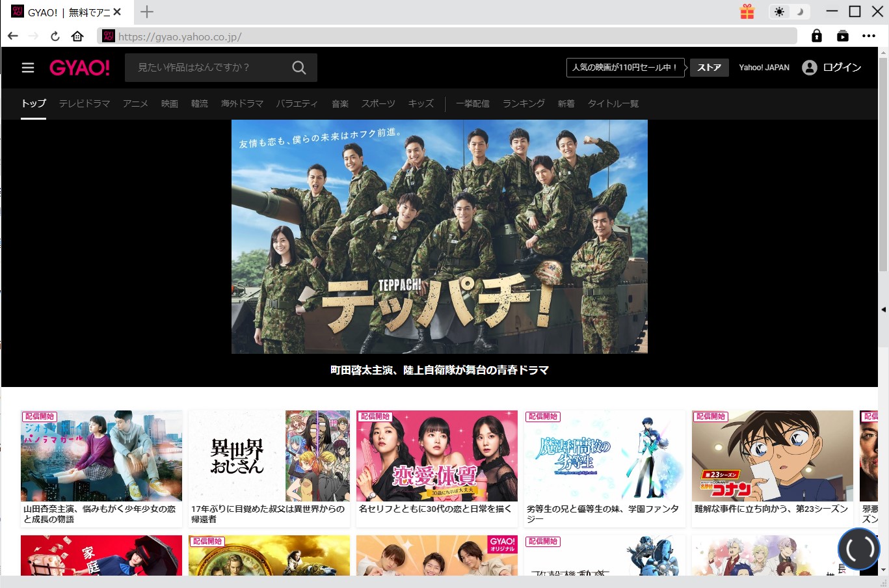
Task: Open the video library toolbar icon
Action: tap(843, 36)
